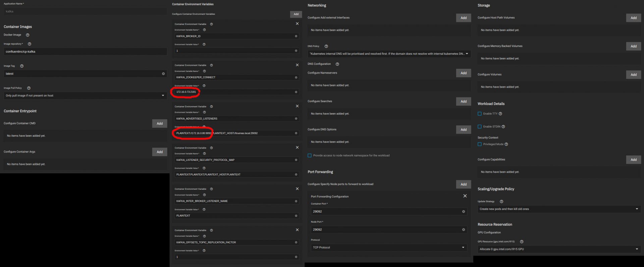The image size is (644, 267).
Task: Add a new Container Environment Variable
Action: coord(296,14)
